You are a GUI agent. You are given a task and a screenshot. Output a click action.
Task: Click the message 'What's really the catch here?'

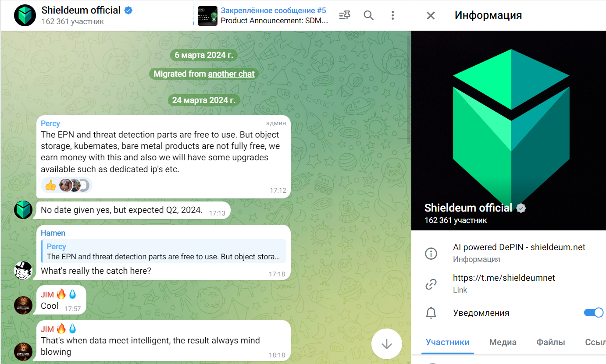click(x=96, y=271)
